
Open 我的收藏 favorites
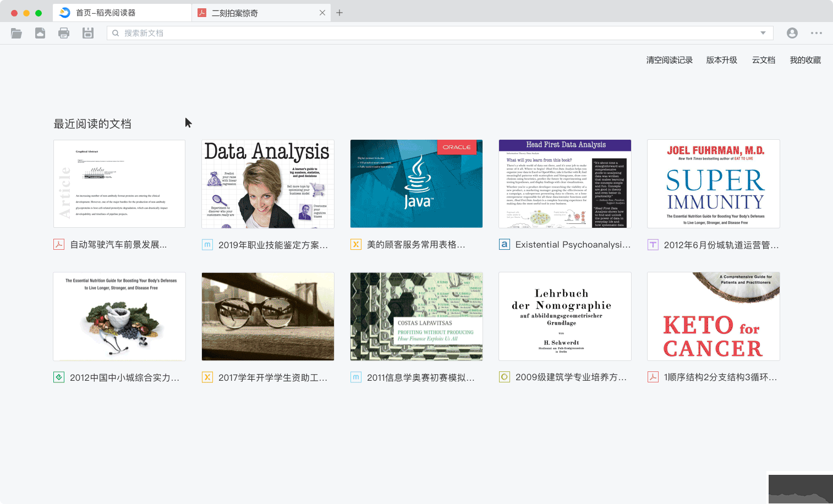tap(805, 60)
